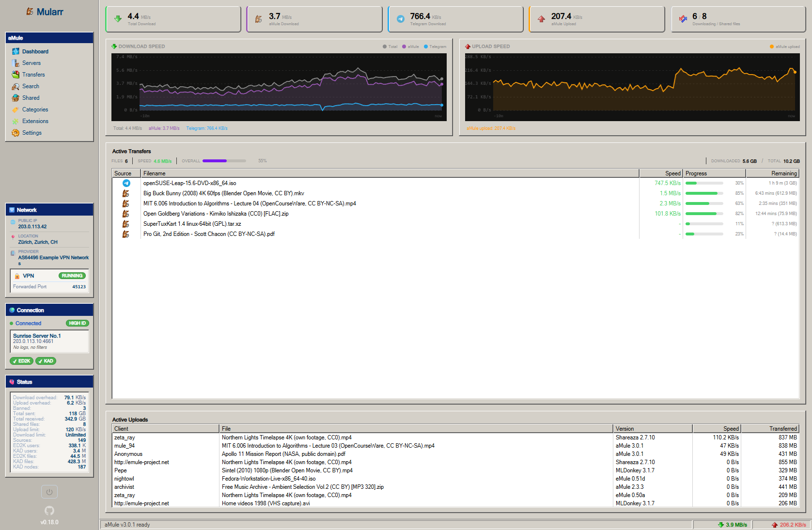Toggle the aMule series in download legend

[410, 47]
